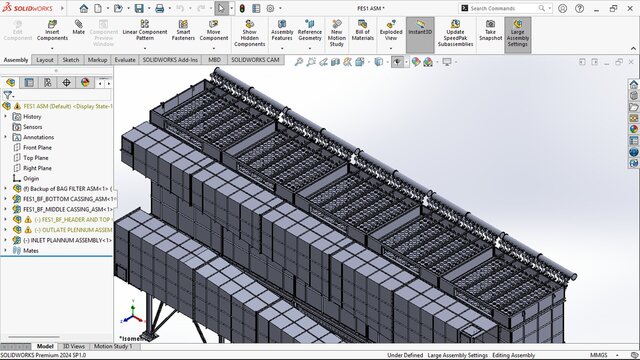Viewport: 640px width, 360px height.
Task: Open File Properties icon in top toolbar
Action: pos(256,8)
